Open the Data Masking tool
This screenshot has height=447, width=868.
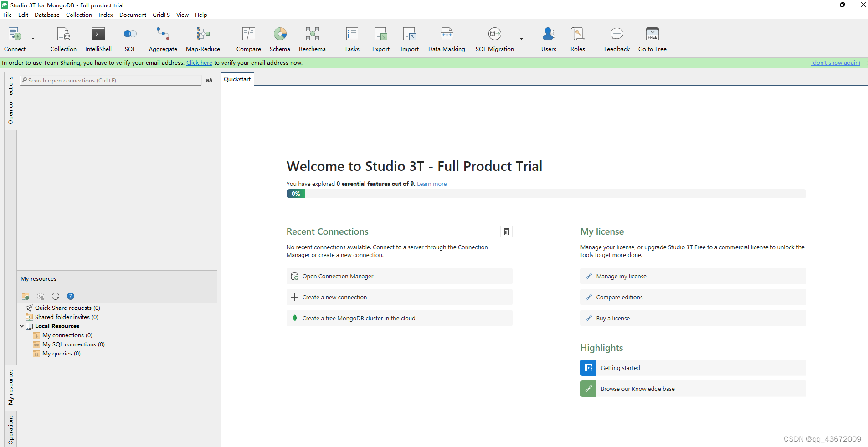pos(447,39)
